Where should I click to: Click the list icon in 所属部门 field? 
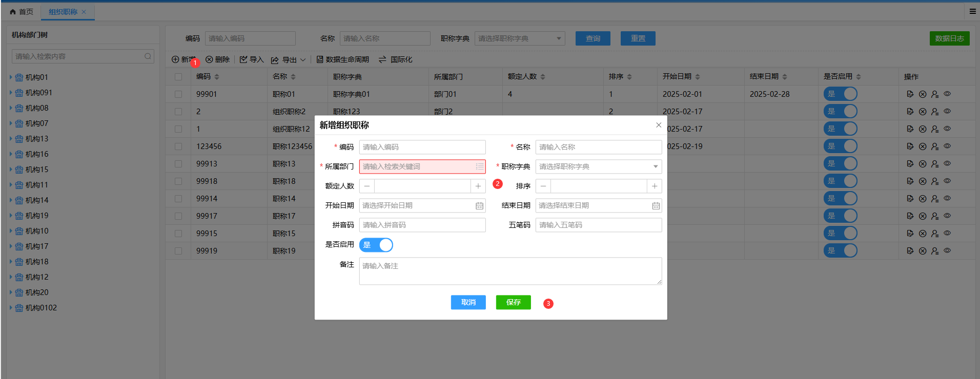[479, 166]
